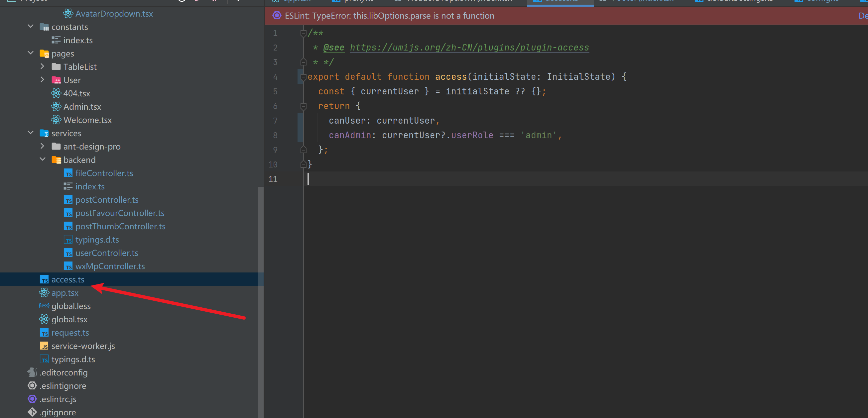Click the less icon beside global.less

click(x=44, y=306)
